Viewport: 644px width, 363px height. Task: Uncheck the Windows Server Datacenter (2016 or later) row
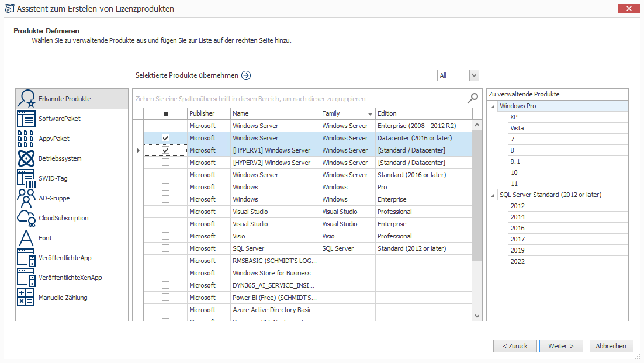click(165, 138)
